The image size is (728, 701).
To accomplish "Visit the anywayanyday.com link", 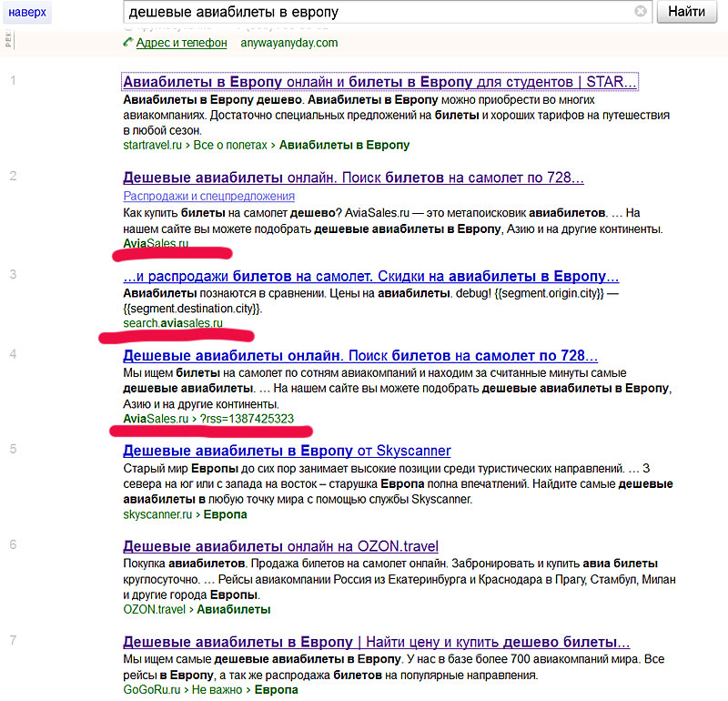I will point(288,43).
